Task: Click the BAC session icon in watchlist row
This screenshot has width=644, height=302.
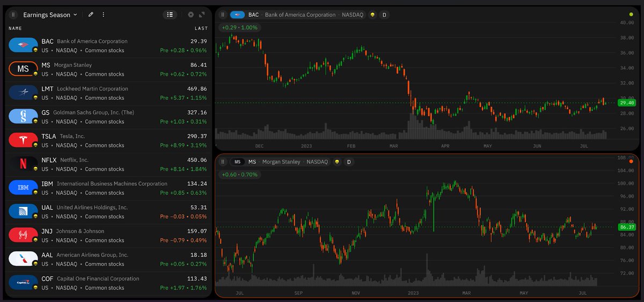Action: coord(35,50)
